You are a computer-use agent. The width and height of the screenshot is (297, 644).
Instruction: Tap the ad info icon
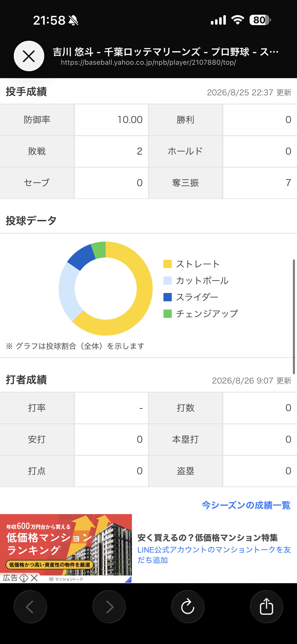24,578
